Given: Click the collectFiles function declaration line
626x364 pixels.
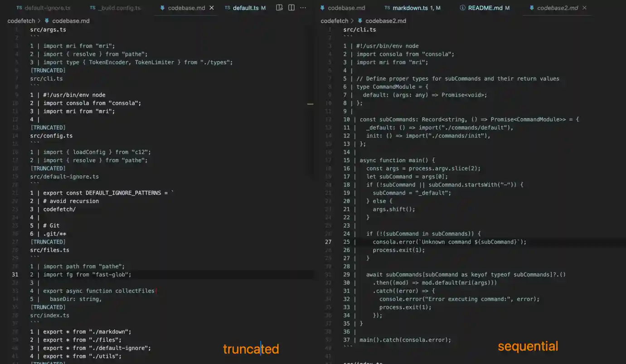Looking at the screenshot, I should 93,291.
